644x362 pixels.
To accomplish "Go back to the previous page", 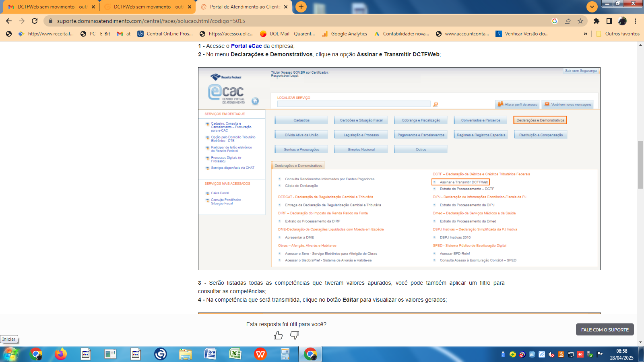I will coord(9,21).
